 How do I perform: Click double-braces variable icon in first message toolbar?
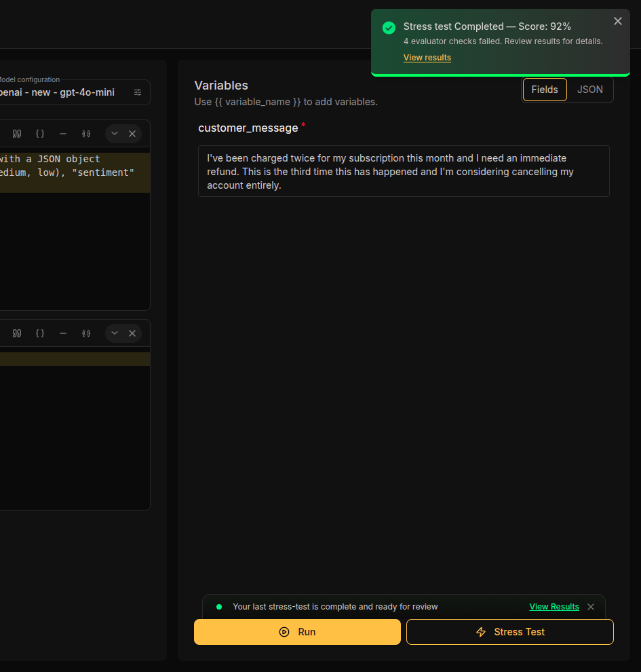point(86,134)
